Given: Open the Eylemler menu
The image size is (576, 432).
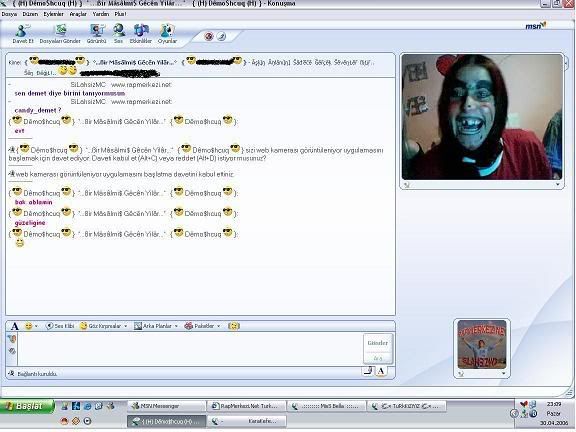Looking at the screenshot, I should click(x=54, y=14).
